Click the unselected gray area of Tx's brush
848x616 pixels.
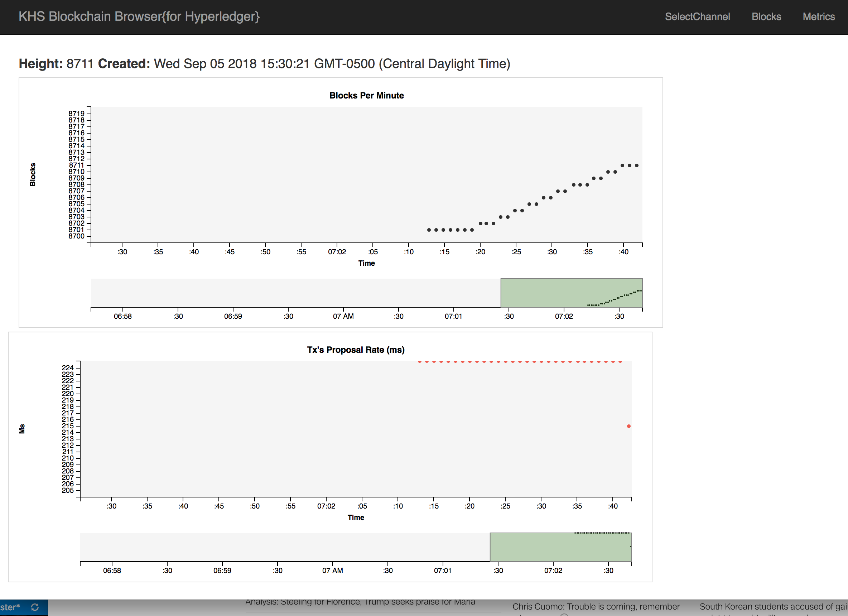284,547
